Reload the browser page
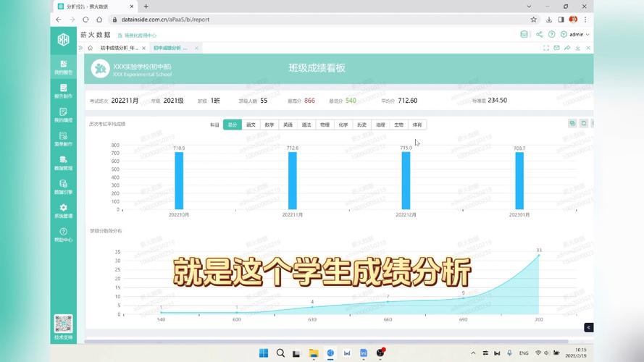Image resolution: width=644 pixels, height=362 pixels. coord(85,20)
